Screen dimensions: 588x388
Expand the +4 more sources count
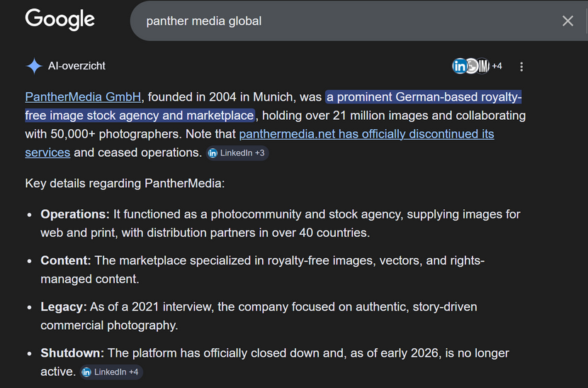click(x=497, y=66)
